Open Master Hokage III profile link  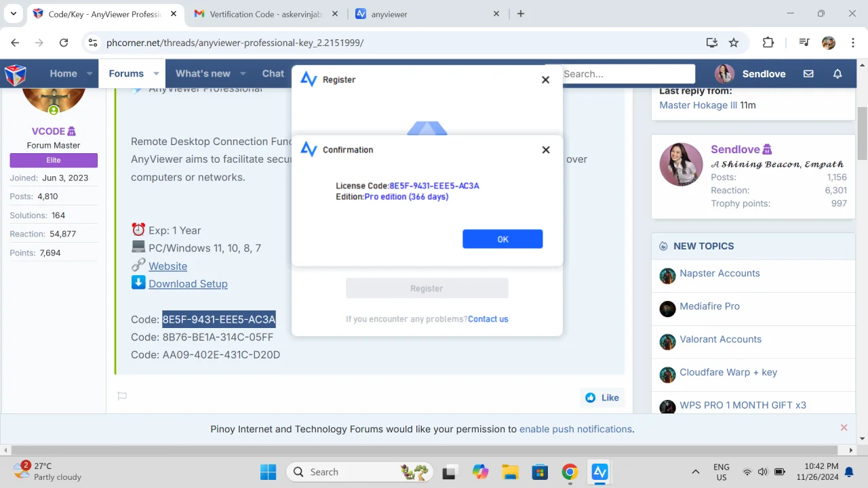tap(698, 105)
